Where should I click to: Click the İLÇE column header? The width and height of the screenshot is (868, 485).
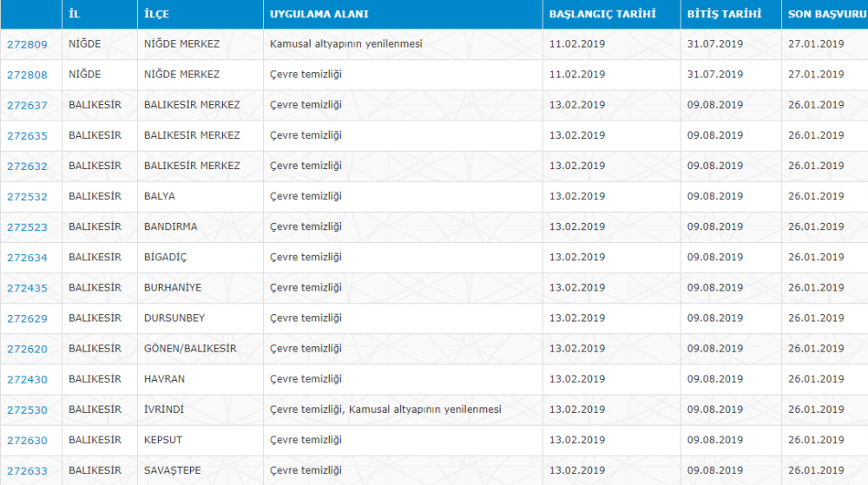pyautogui.click(x=156, y=14)
